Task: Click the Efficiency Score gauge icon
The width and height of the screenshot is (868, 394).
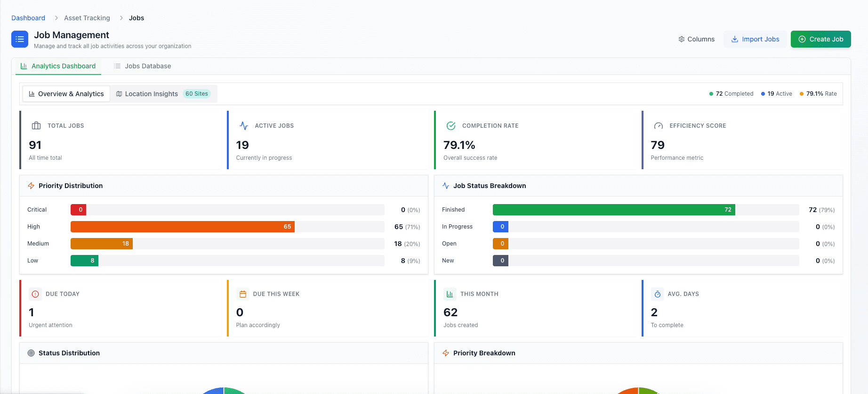Action: 659,126
